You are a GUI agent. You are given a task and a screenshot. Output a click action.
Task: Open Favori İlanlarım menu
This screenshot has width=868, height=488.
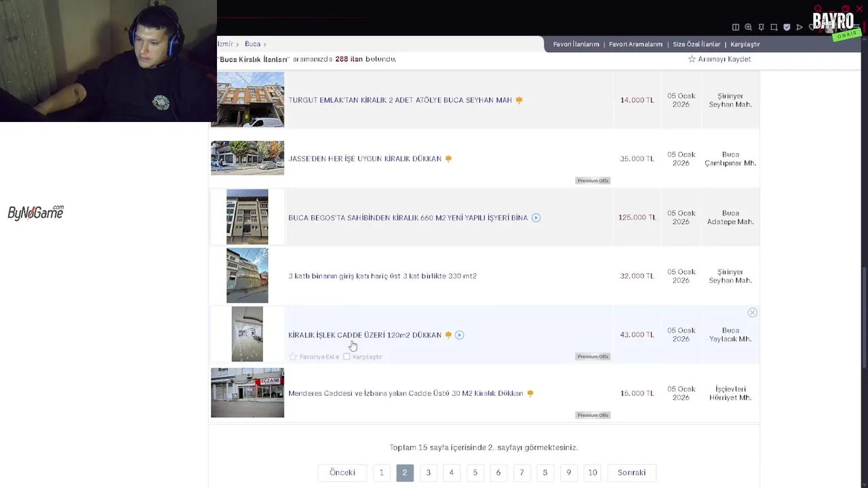tap(576, 44)
